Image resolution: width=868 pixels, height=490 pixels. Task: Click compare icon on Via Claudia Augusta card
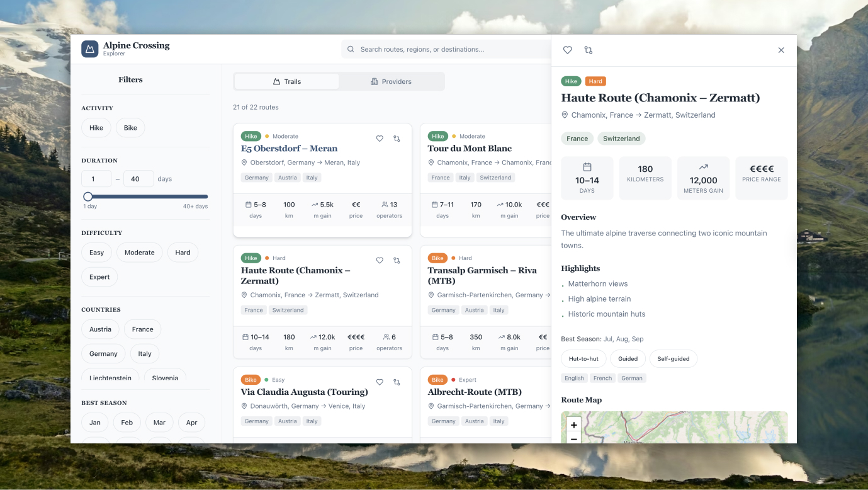[x=397, y=382]
